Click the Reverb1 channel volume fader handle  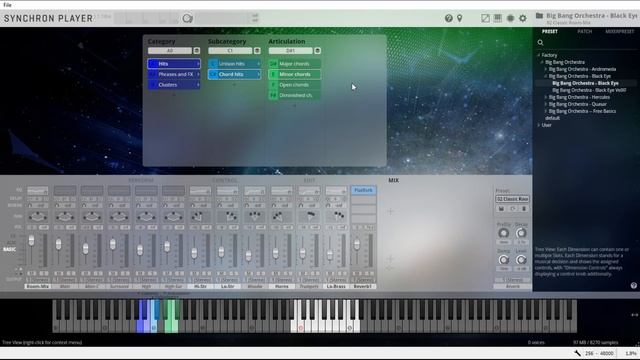coord(357,244)
